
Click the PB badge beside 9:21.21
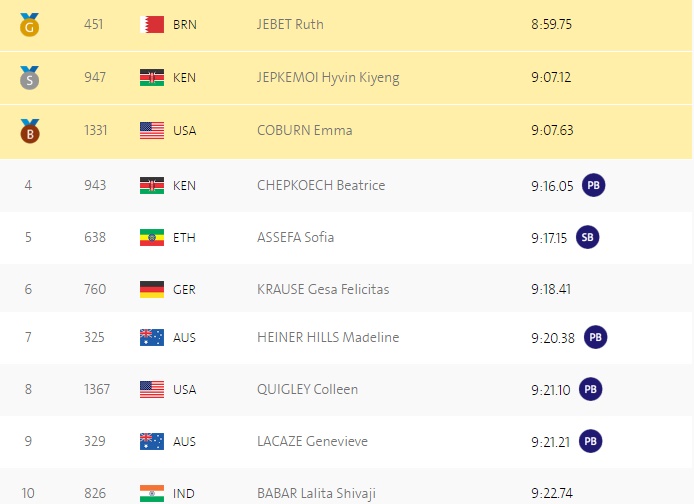tap(590, 441)
